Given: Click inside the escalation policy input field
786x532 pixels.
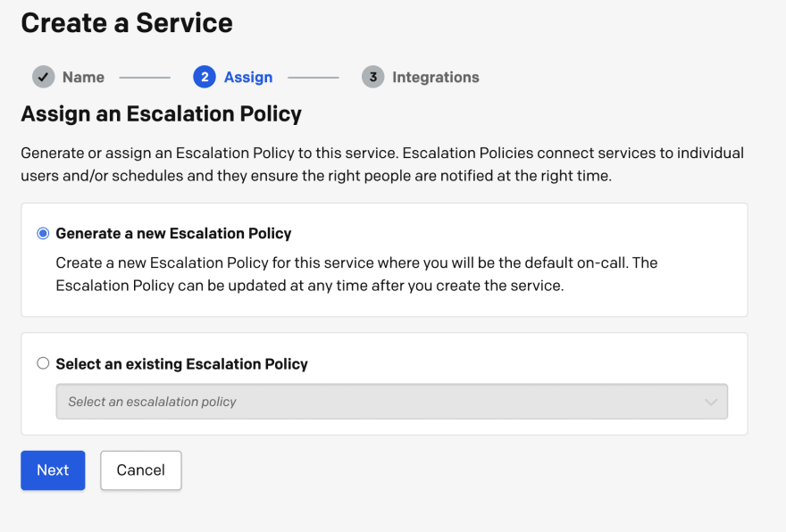Looking at the screenshot, I should pos(268,402).
